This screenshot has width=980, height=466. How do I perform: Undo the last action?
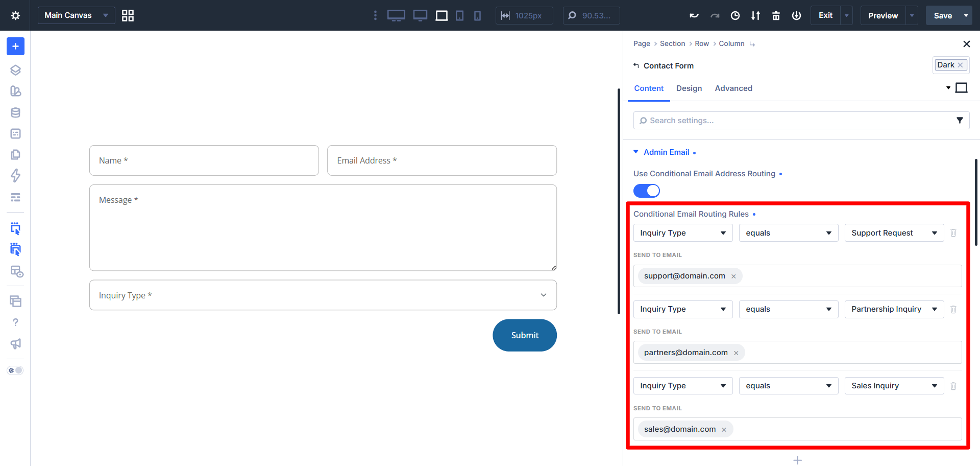(x=694, y=16)
